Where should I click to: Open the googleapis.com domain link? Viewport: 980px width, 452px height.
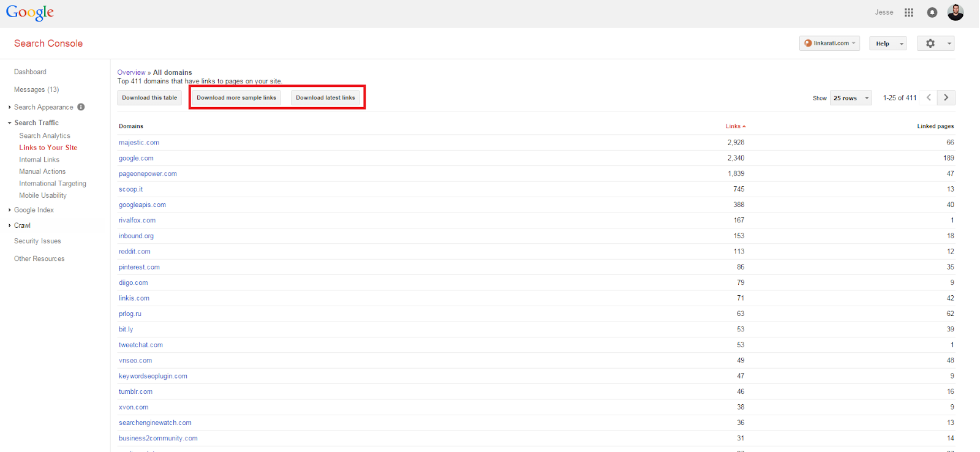(142, 205)
